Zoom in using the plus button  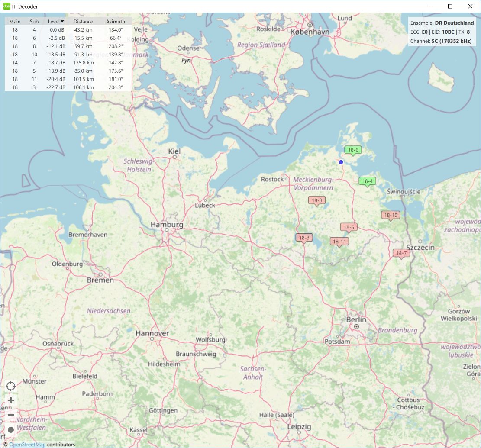point(11,400)
